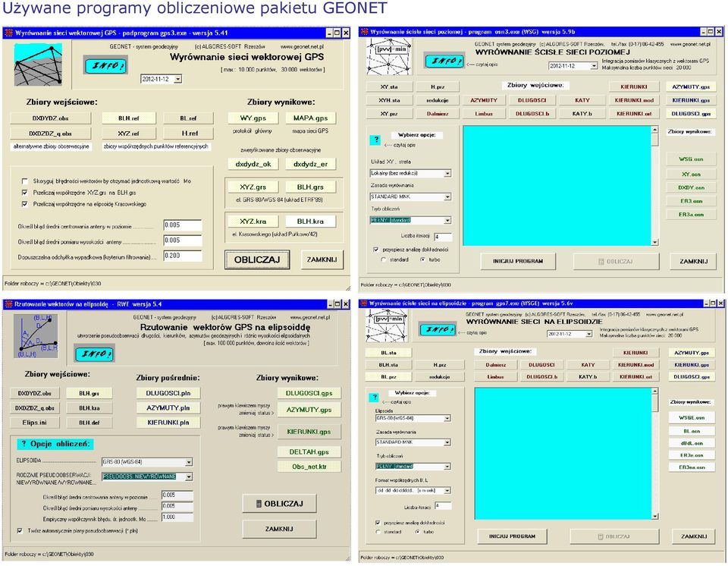Click scrollbar down arrow in gps7.exe cyan panel
728x566 pixels.
click(x=654, y=516)
